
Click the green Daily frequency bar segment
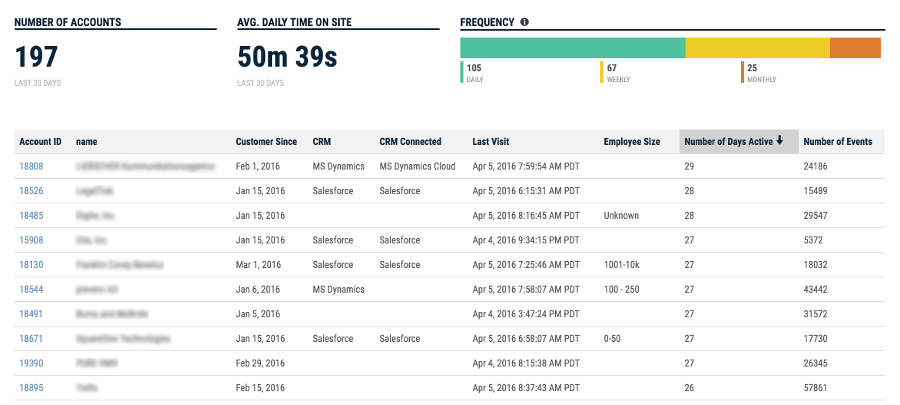[x=573, y=48]
